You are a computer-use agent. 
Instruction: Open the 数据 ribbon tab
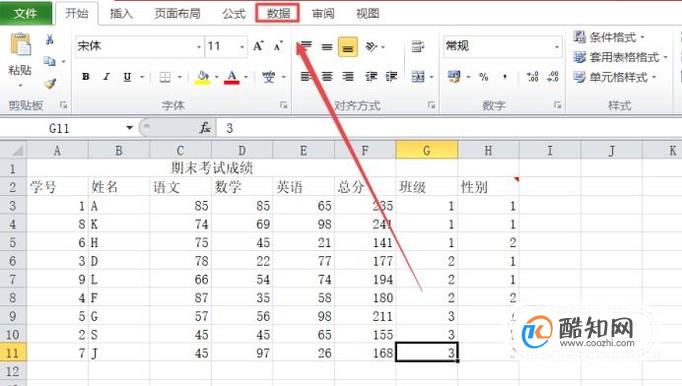coord(277,13)
